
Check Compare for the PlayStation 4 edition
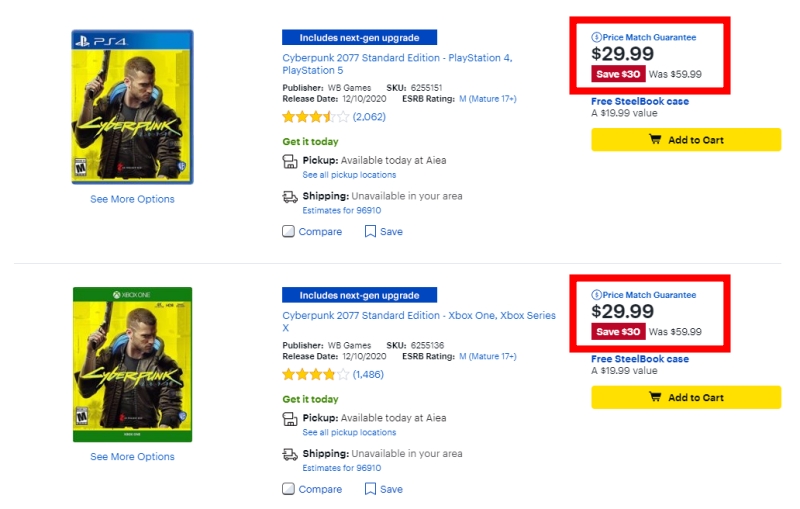coord(289,232)
